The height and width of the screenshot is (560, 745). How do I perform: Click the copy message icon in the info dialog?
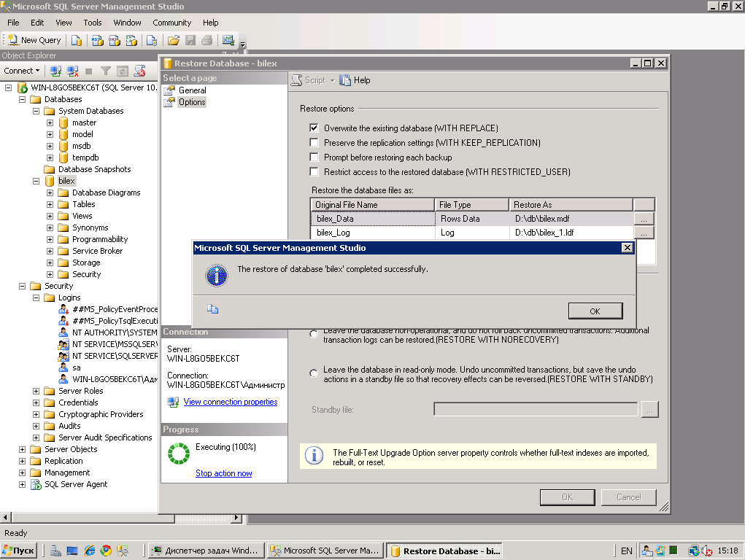(212, 309)
